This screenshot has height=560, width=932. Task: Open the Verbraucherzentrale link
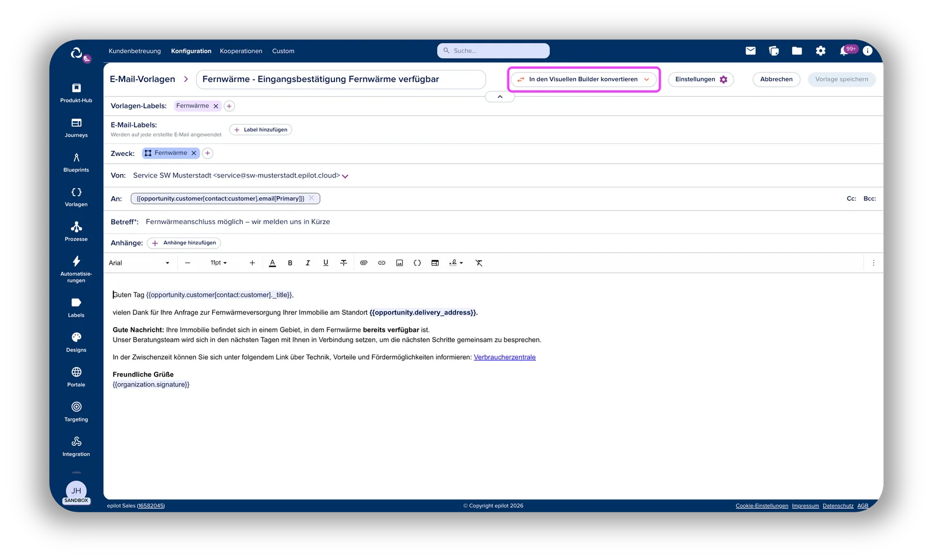pos(504,357)
